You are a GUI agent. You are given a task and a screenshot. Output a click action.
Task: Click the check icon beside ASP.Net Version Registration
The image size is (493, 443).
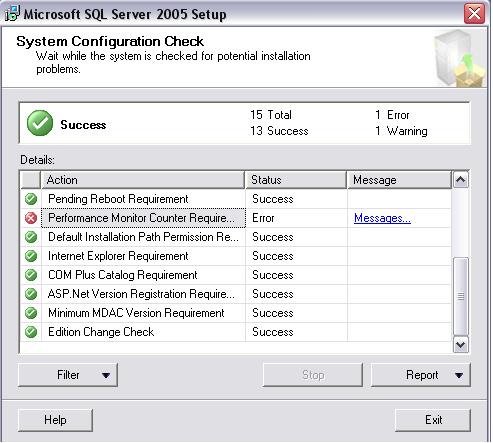pyautogui.click(x=31, y=294)
